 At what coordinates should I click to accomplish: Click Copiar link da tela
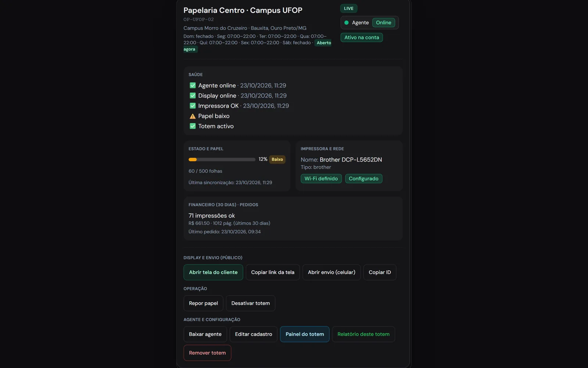[273, 272]
